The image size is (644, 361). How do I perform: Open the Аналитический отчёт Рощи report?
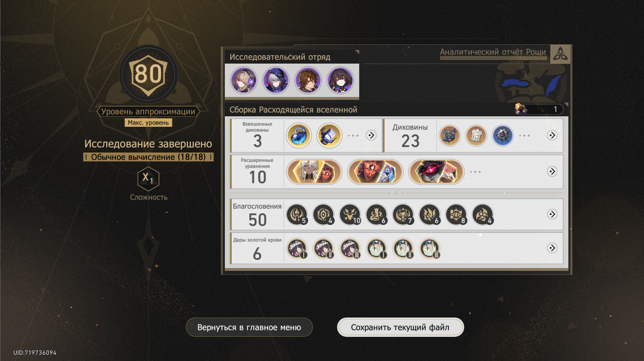pos(493,52)
